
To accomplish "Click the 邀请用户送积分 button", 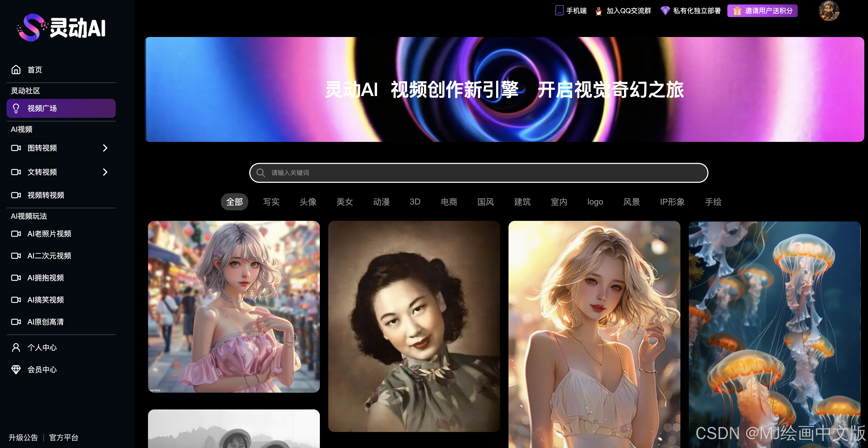I will pos(762,11).
